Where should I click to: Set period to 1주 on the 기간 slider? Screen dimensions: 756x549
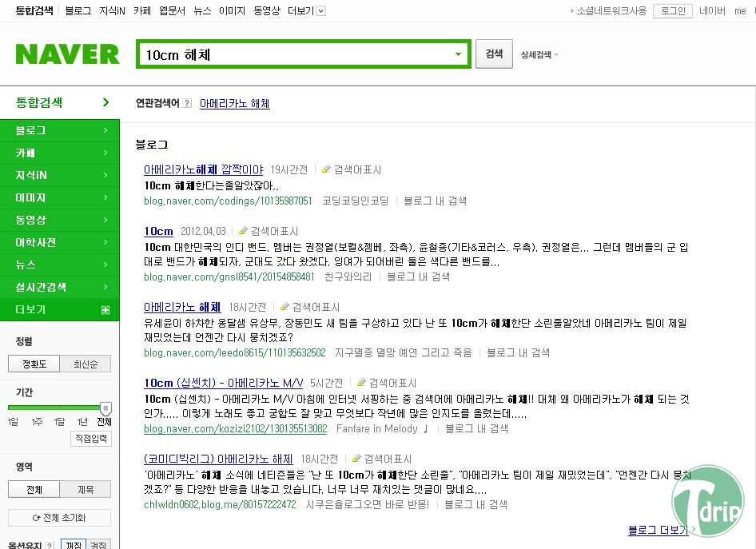37,422
